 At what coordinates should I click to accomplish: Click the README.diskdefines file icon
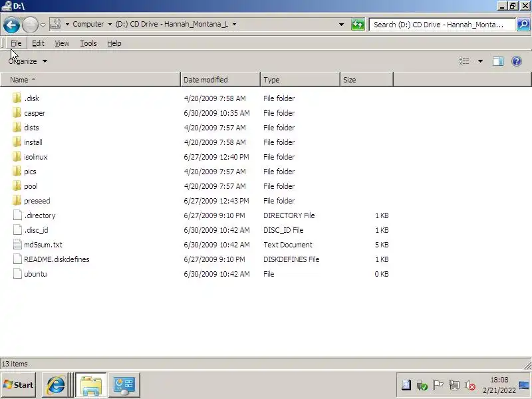click(17, 259)
